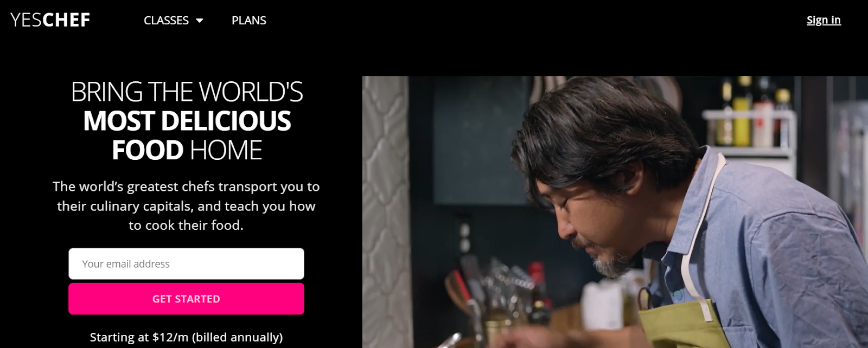Screen dimensions: 868x348
Task: Click the "Your email address" placeholder text
Action: pos(126,264)
